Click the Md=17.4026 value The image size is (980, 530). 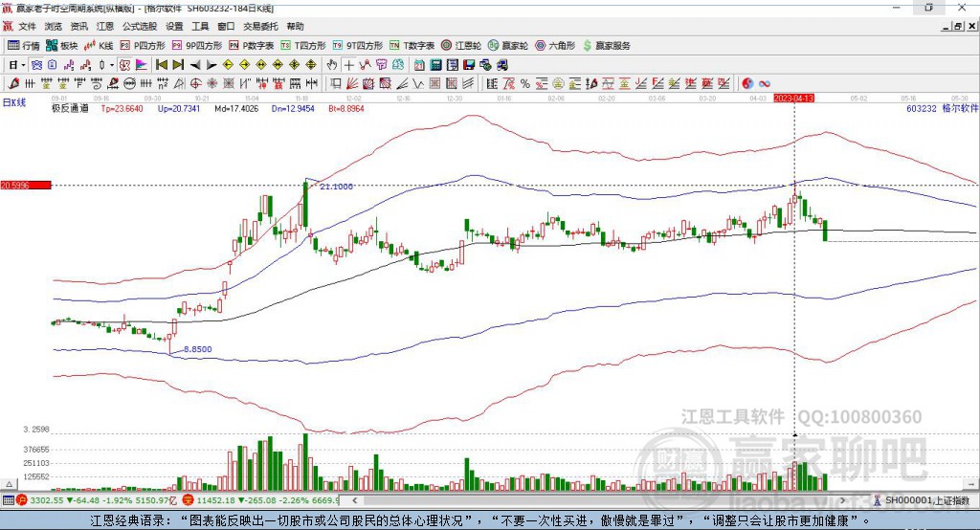click(236, 108)
